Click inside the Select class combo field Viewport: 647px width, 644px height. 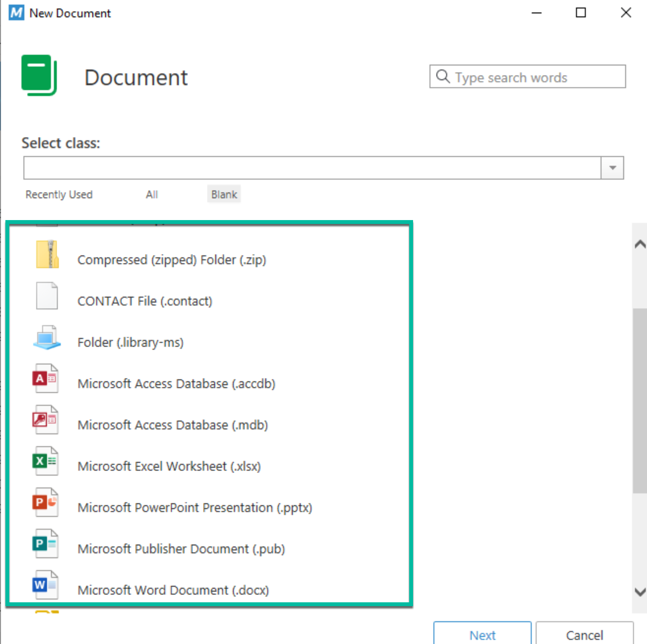click(312, 168)
